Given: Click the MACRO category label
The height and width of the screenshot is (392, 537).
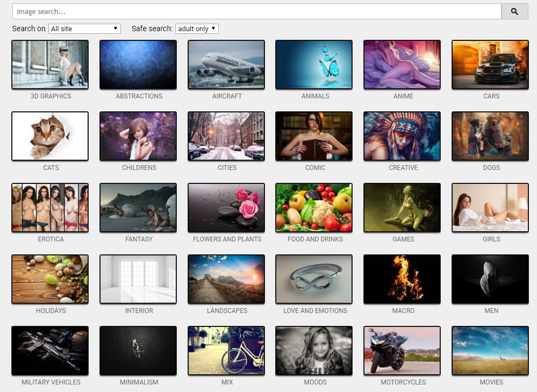Looking at the screenshot, I should (x=404, y=311).
